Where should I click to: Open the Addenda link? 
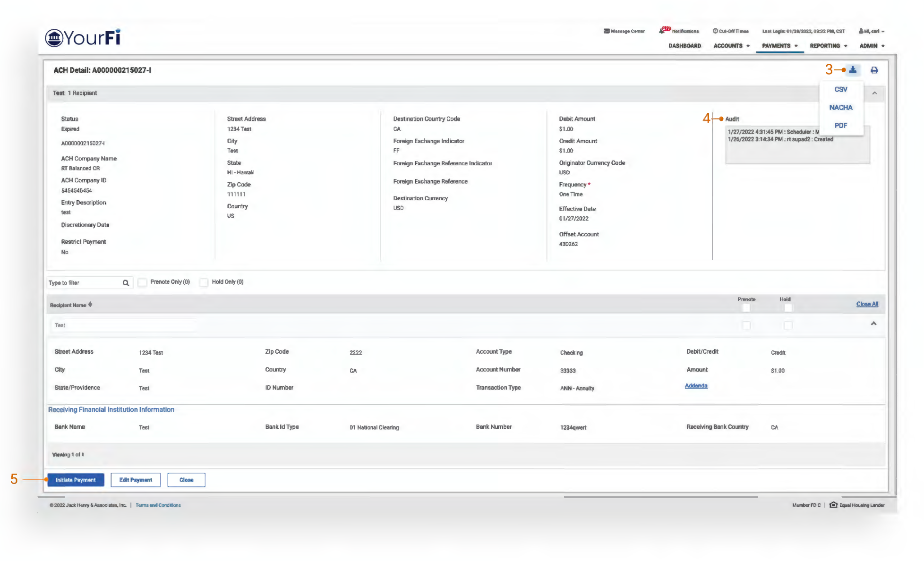[x=696, y=386]
